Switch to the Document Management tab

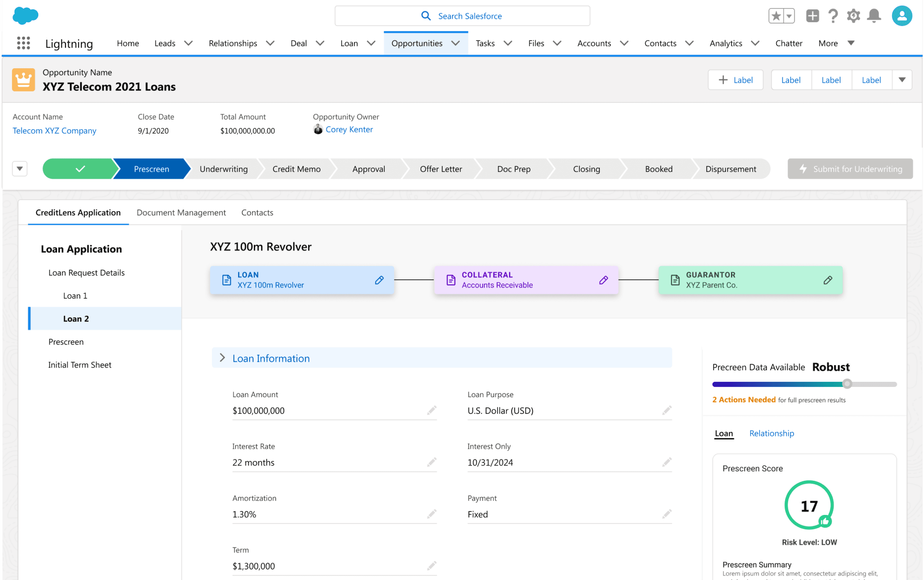coord(181,213)
